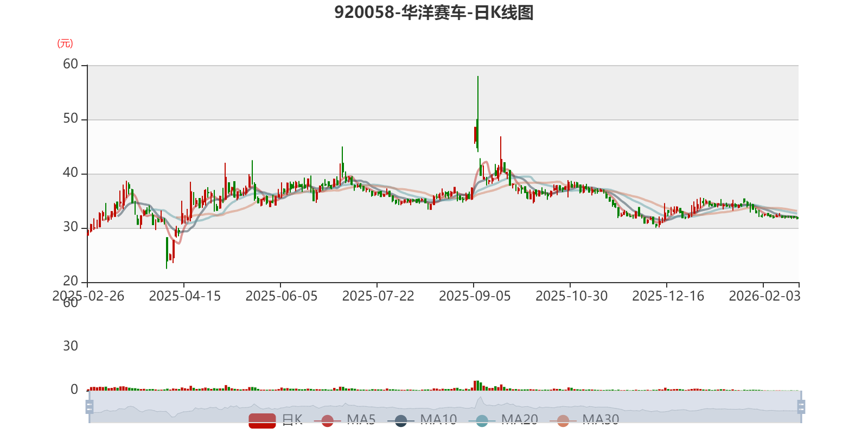The width and height of the screenshot is (868, 434).
Task: Hide the MA10 moving average line
Action: (422, 420)
